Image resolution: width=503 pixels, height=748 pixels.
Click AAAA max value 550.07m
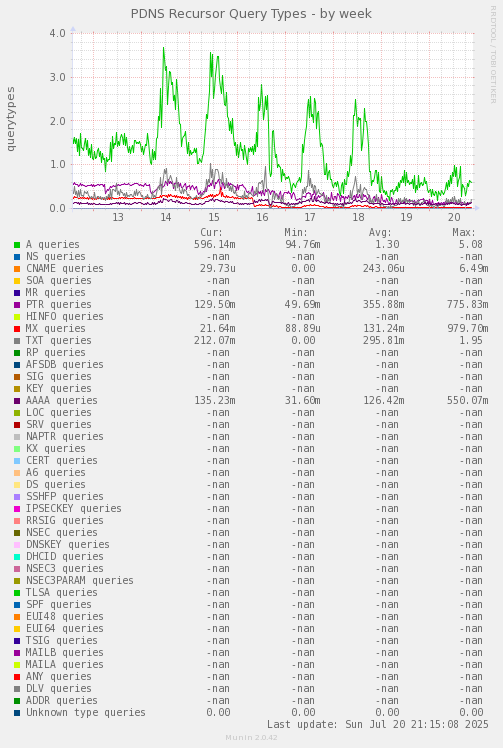coord(468,400)
